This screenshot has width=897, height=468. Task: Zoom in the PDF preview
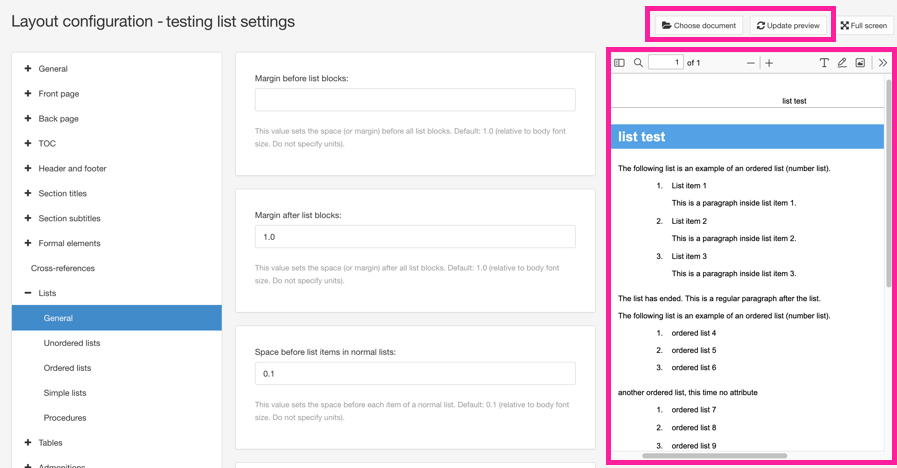pos(769,63)
